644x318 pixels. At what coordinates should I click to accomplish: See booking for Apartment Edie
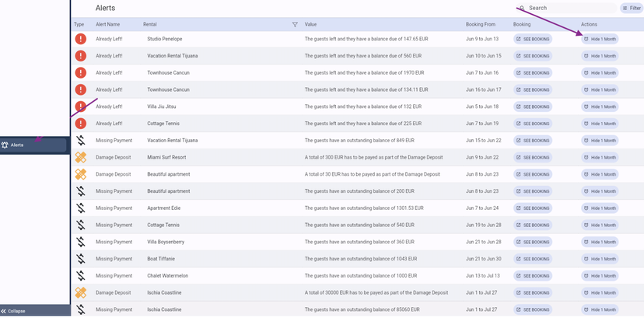533,208
